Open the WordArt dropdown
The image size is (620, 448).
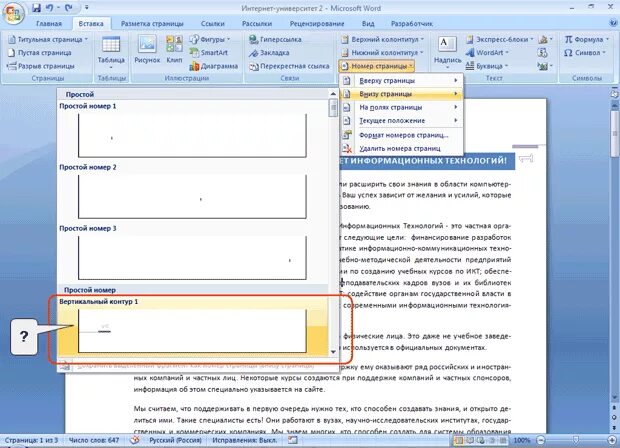pyautogui.click(x=487, y=53)
